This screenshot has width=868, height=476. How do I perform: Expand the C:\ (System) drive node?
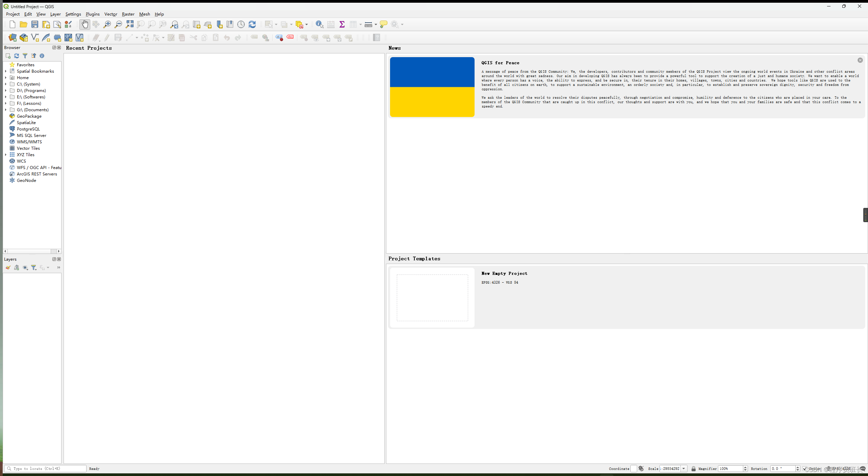(6, 84)
